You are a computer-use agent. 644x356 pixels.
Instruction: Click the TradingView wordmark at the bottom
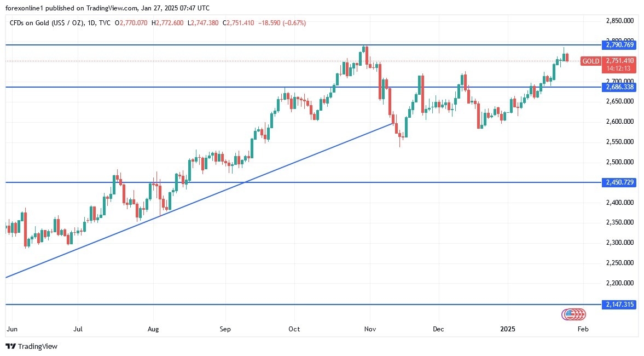(37, 346)
